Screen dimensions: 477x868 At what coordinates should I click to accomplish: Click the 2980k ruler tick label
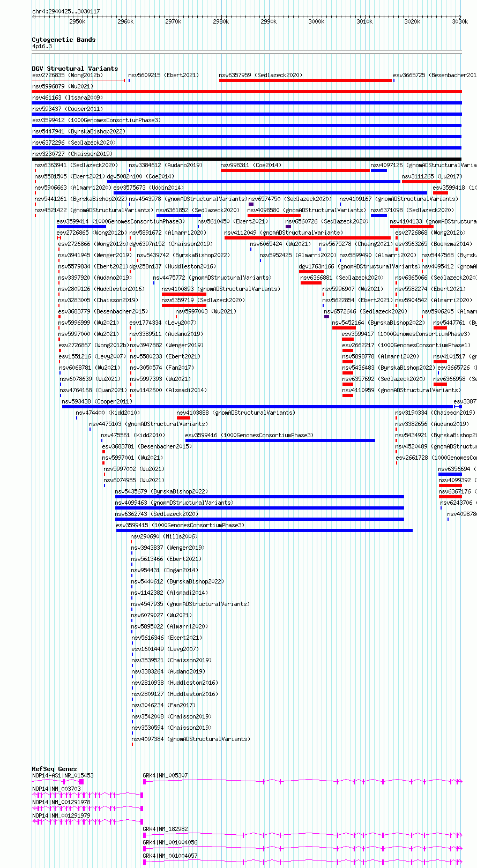point(221,21)
